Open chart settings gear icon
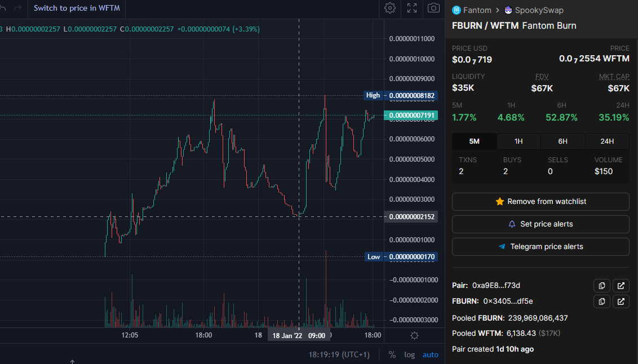638x364 pixels. point(390,8)
